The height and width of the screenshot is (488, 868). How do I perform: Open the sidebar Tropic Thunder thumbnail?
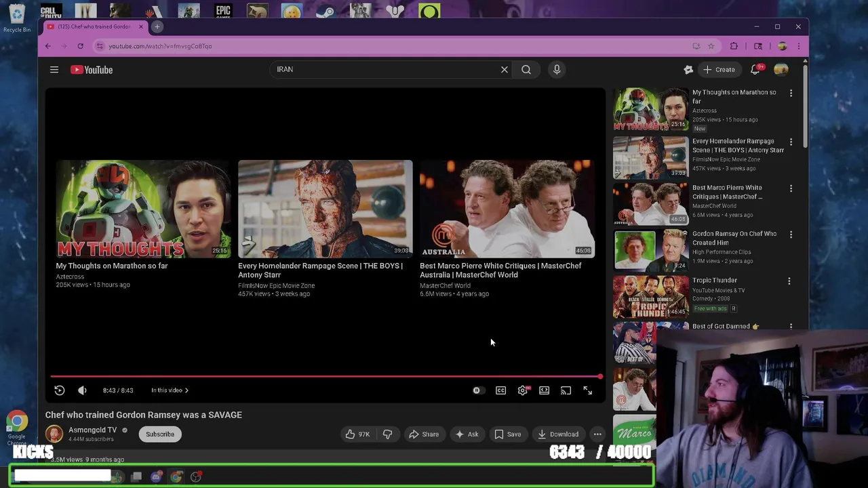[x=651, y=296]
